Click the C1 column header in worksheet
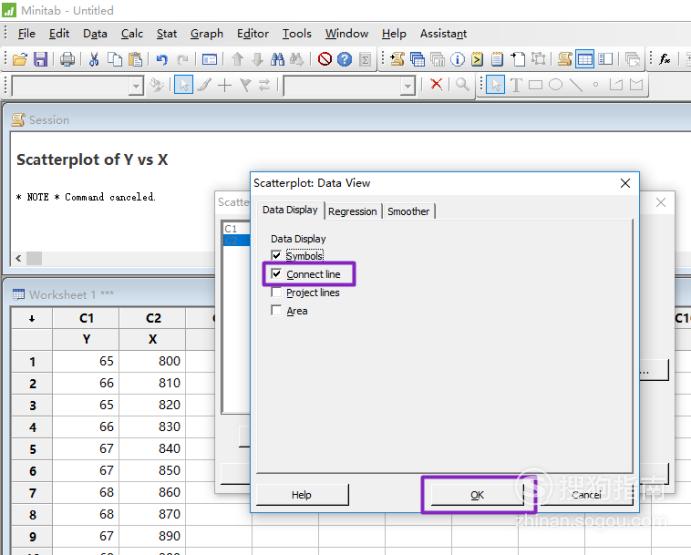 (86, 318)
